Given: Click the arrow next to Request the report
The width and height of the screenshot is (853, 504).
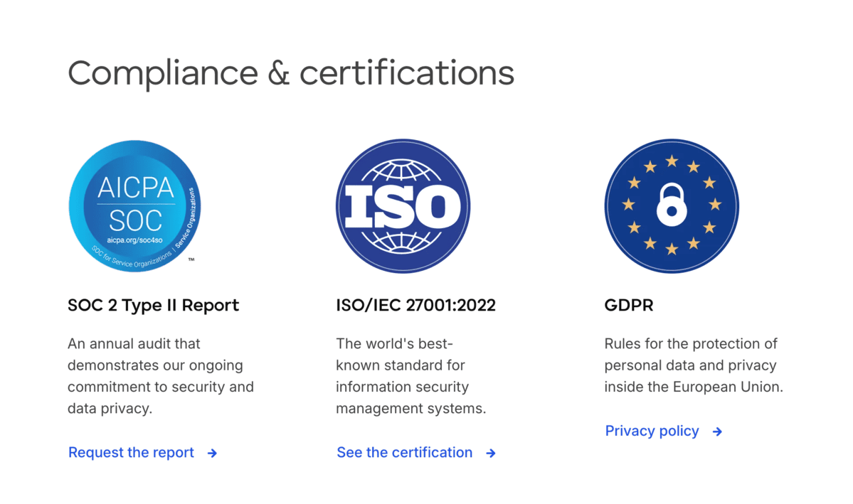Looking at the screenshot, I should pos(212,453).
